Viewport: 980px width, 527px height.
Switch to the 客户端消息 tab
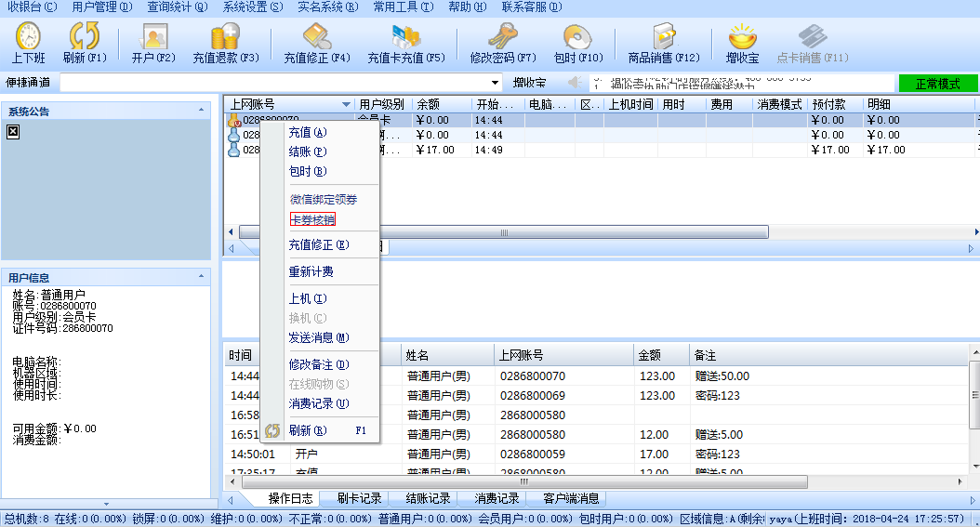571,498
